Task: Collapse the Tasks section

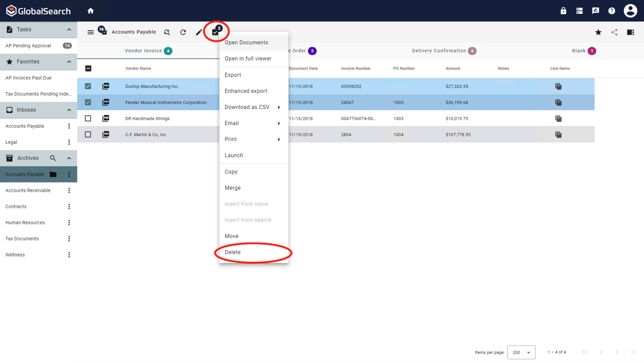Action: click(69, 29)
